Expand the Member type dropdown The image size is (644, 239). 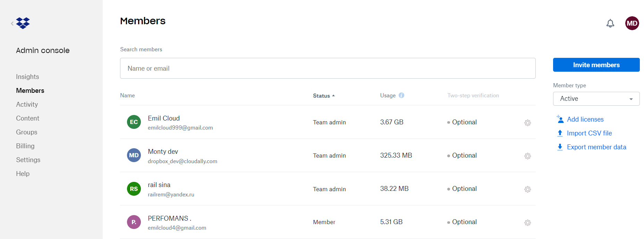(596, 99)
